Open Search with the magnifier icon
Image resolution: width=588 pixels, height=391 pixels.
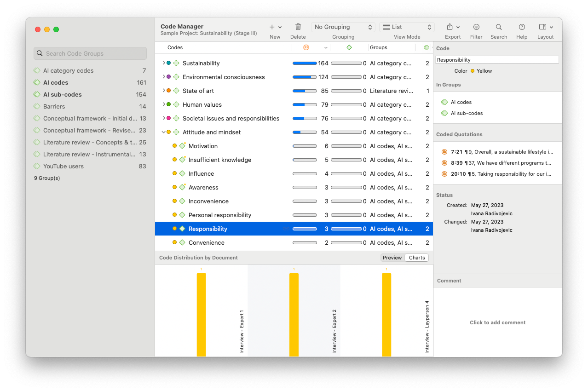pos(499,27)
